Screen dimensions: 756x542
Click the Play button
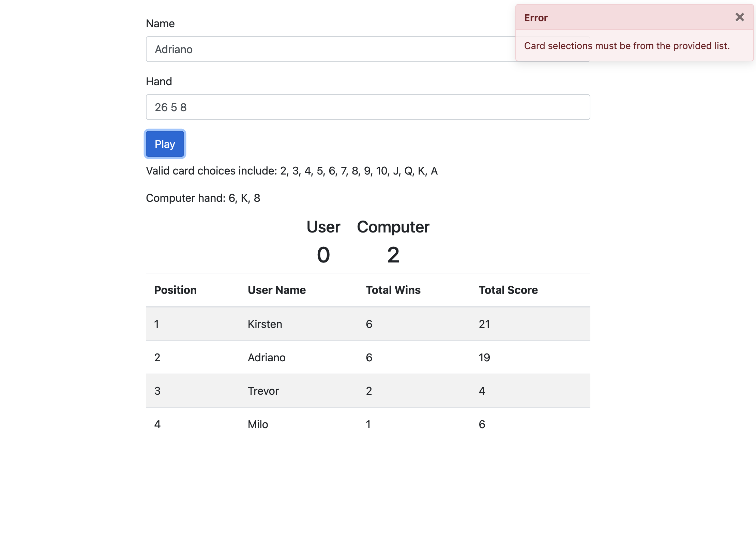tap(165, 144)
